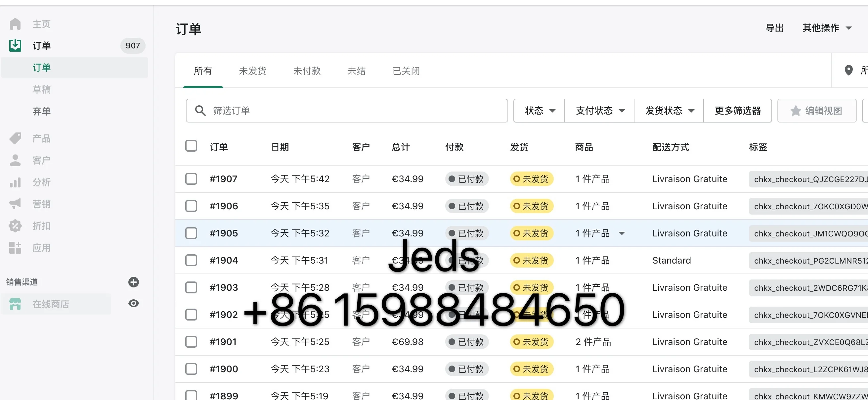Open Marketing via megaphone icon
This screenshot has width=868, height=400.
(x=15, y=204)
